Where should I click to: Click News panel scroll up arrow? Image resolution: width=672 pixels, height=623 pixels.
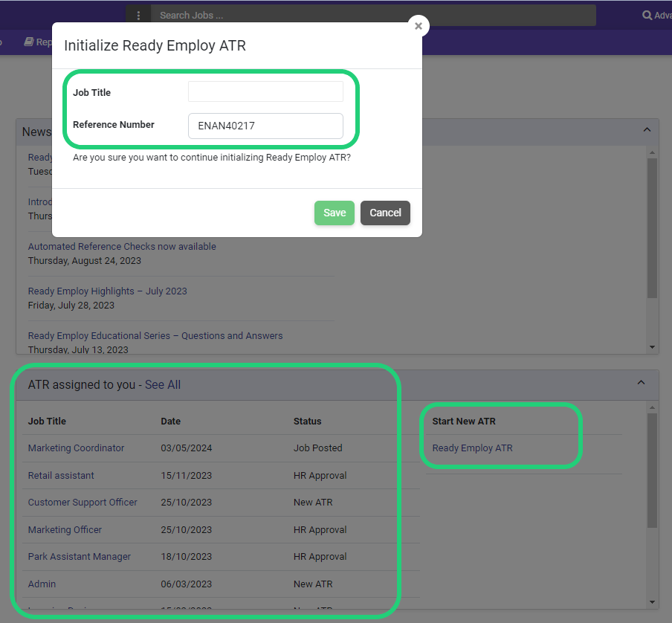[x=652, y=152]
